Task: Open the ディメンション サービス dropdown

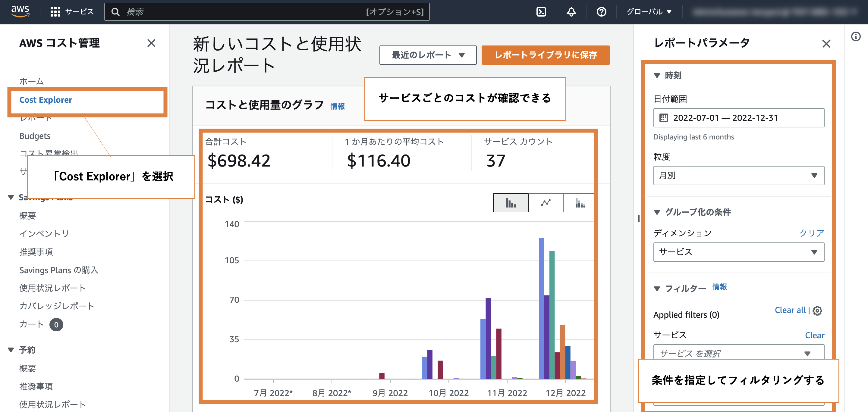Action: (739, 252)
